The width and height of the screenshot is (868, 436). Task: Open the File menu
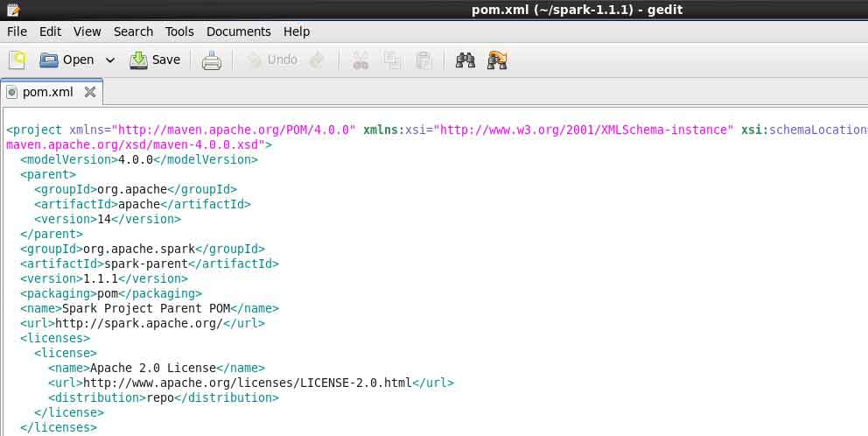(17, 32)
